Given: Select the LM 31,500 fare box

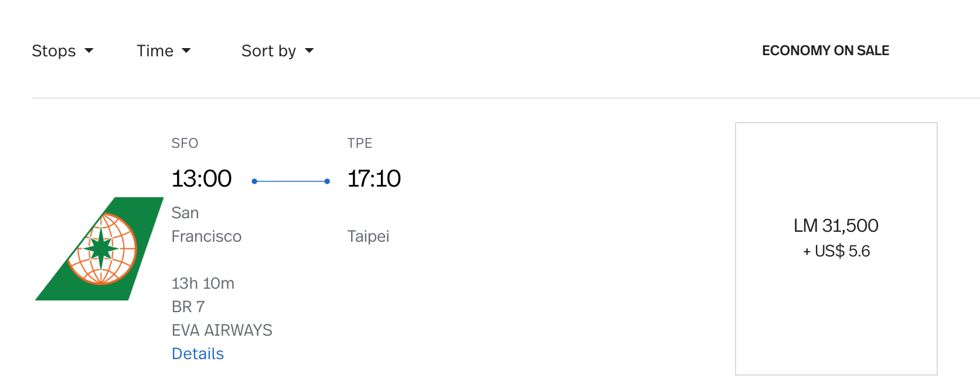Looking at the screenshot, I should pyautogui.click(x=836, y=249).
